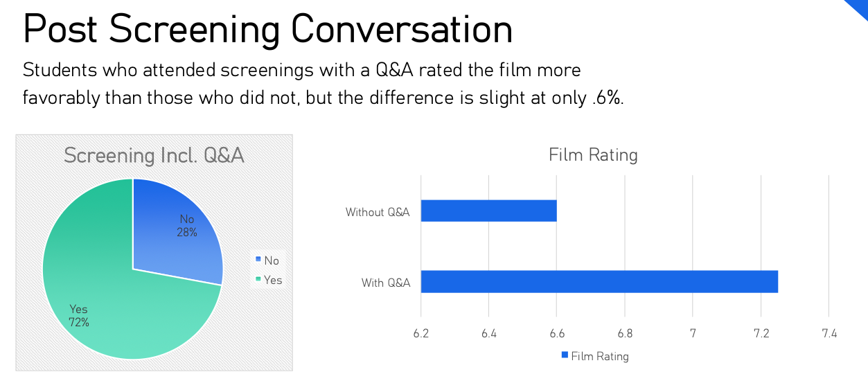Click the 6.8 axis tick label
This screenshot has width=868, height=381.
(625, 334)
